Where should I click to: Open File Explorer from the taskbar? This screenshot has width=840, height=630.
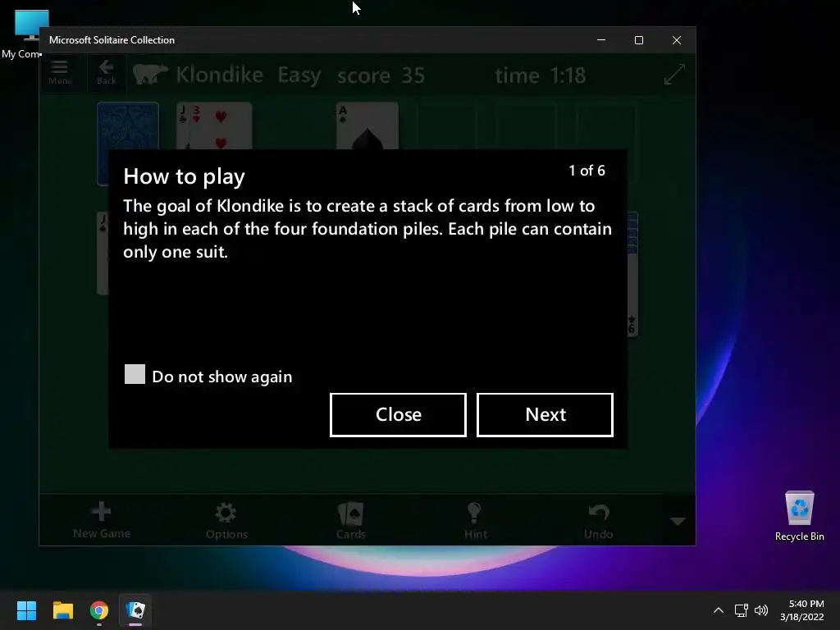(x=62, y=610)
